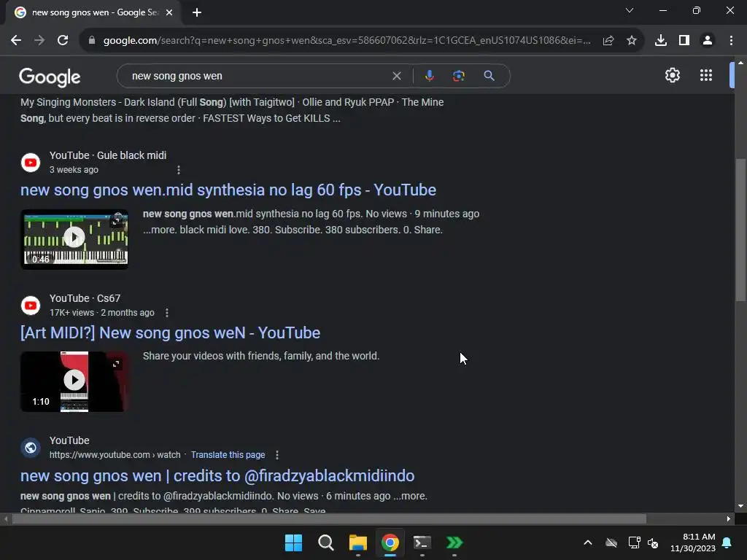Open Chrome profile avatar
Viewport: 747px width, 560px height.
click(708, 41)
